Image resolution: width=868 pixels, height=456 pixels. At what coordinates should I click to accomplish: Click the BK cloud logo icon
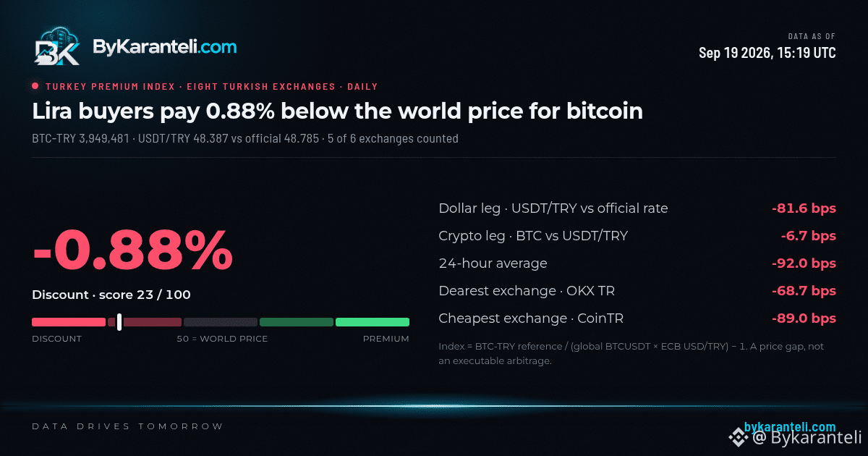[x=57, y=48]
